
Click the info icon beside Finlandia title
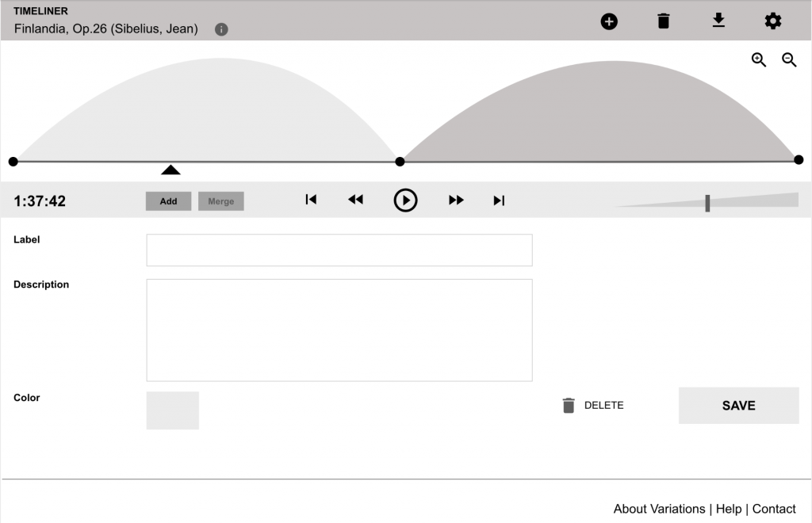(x=221, y=29)
